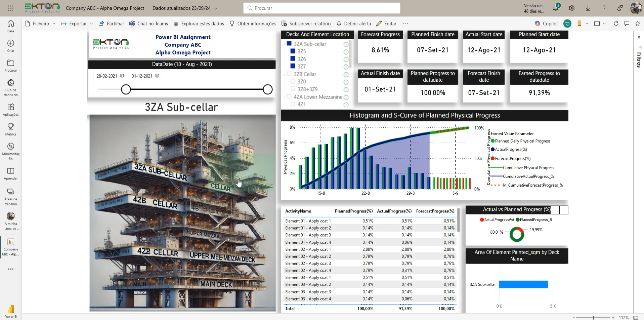Screen dimensions: 644x320
Task: Open report comments via the speech bubble icon
Action: pyautogui.click(x=627, y=24)
